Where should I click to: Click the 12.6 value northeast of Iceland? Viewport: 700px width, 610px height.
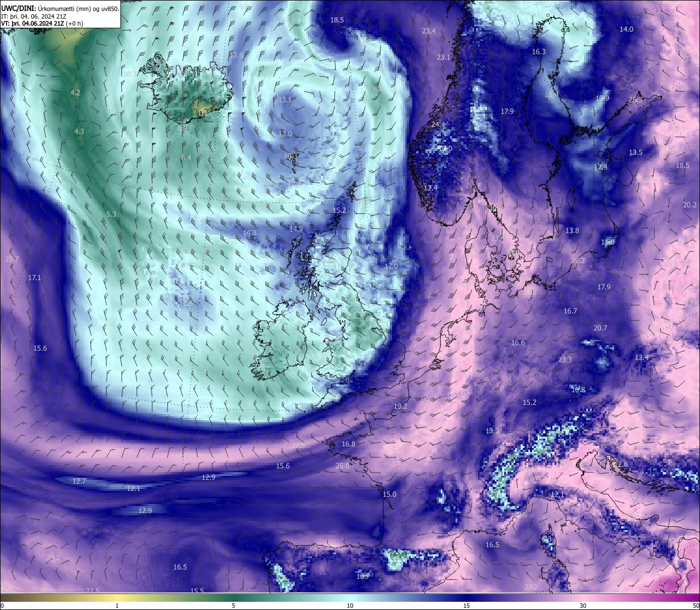[236, 55]
